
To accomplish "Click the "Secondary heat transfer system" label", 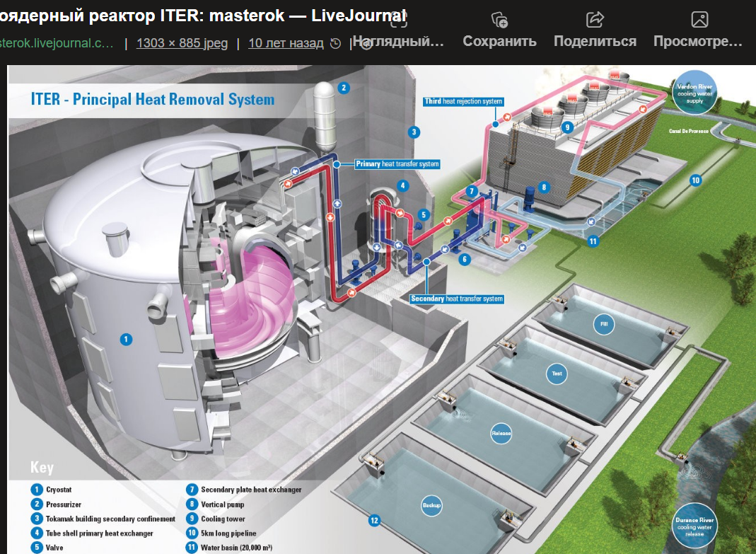I will (457, 299).
